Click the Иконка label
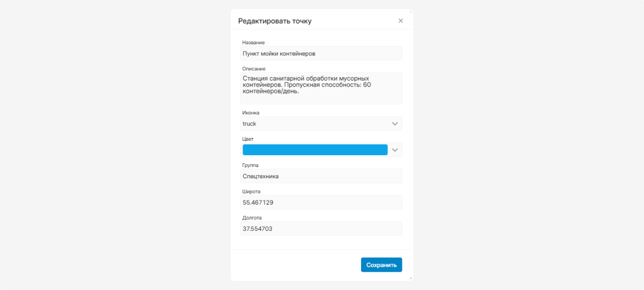This screenshot has height=290, width=644. pyautogui.click(x=251, y=113)
